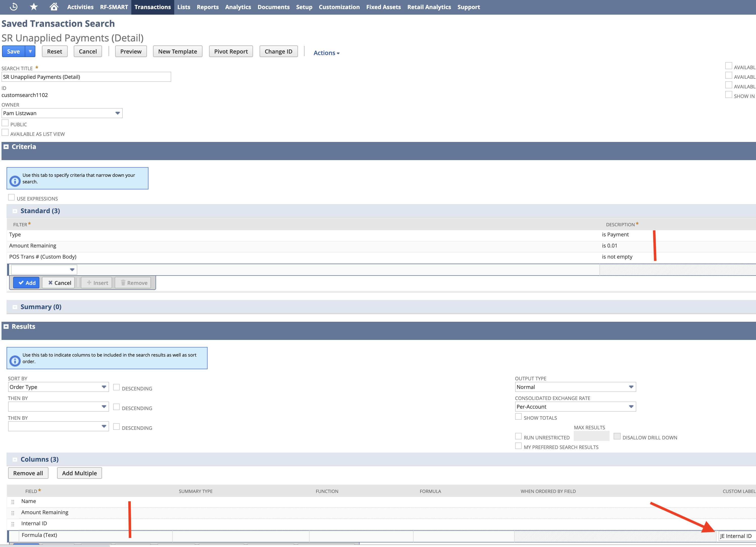Viewport: 756px width, 547px height.
Task: Click the Results section collapse icon
Action: tap(6, 326)
